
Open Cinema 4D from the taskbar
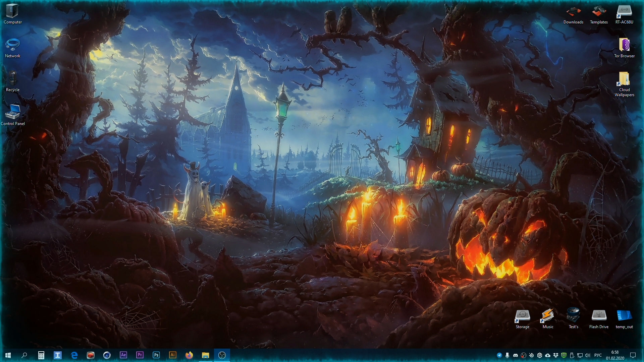[x=107, y=355]
